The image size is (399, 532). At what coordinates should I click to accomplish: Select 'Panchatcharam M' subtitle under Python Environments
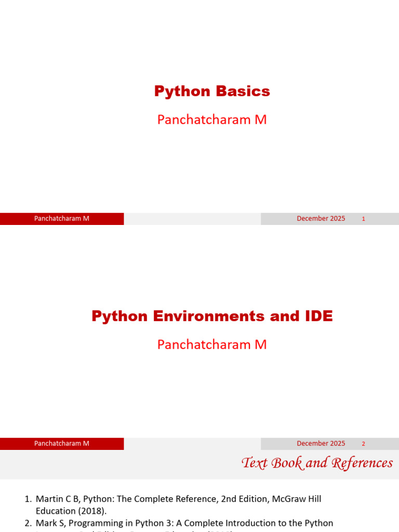pos(212,344)
